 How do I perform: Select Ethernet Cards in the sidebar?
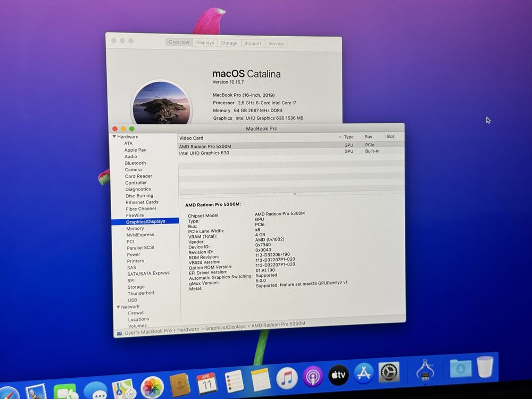(142, 202)
